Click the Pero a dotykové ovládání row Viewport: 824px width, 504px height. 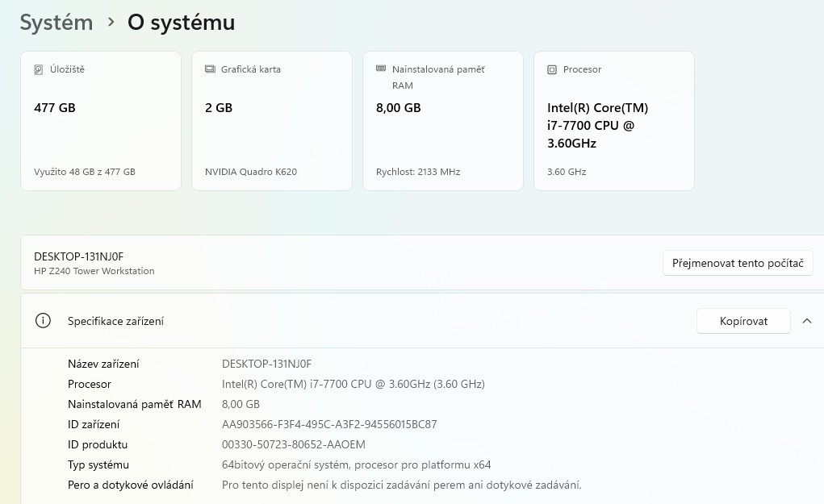click(131, 485)
